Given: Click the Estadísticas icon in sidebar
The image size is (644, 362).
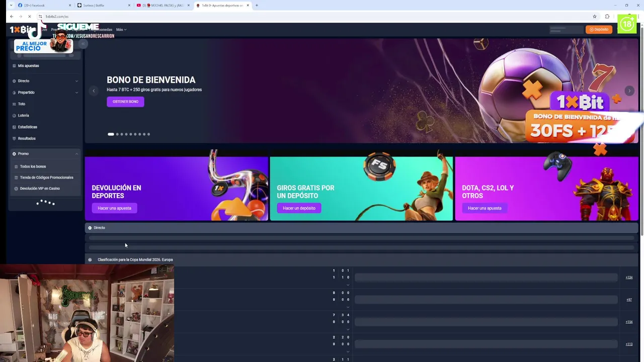Looking at the screenshot, I should tap(14, 127).
